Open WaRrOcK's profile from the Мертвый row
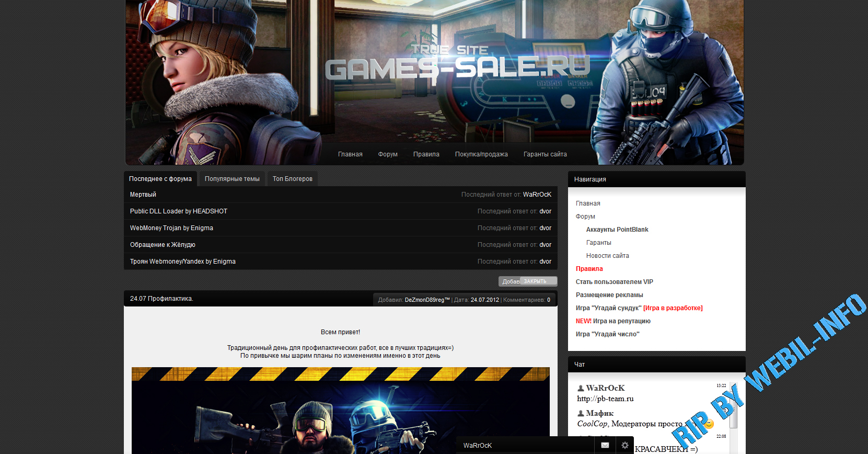This screenshot has height=454, width=868. 537,195
